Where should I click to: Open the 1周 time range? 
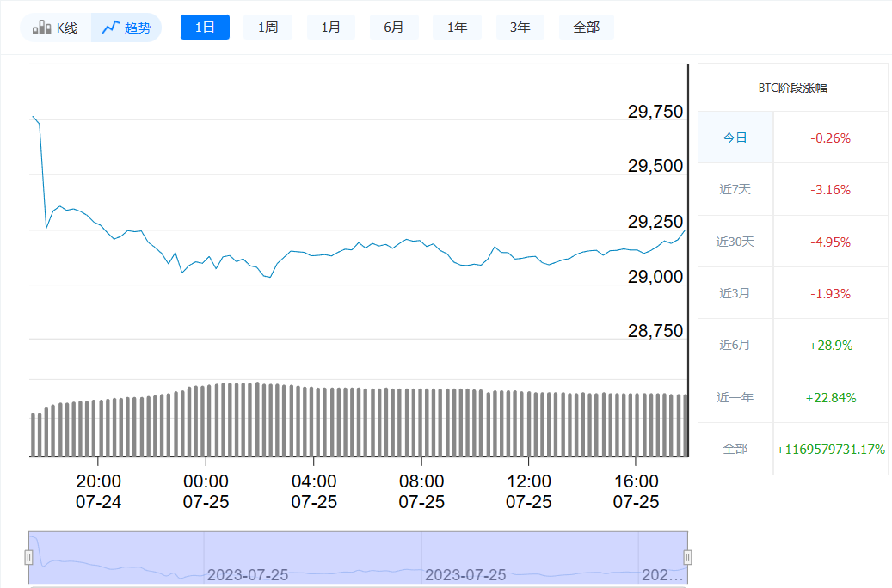pos(268,27)
